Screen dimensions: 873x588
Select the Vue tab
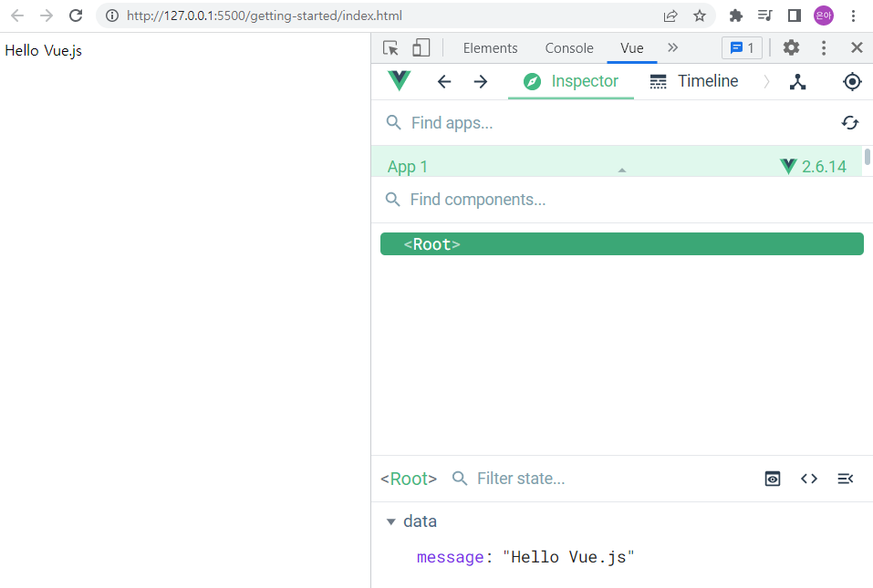[632, 47]
